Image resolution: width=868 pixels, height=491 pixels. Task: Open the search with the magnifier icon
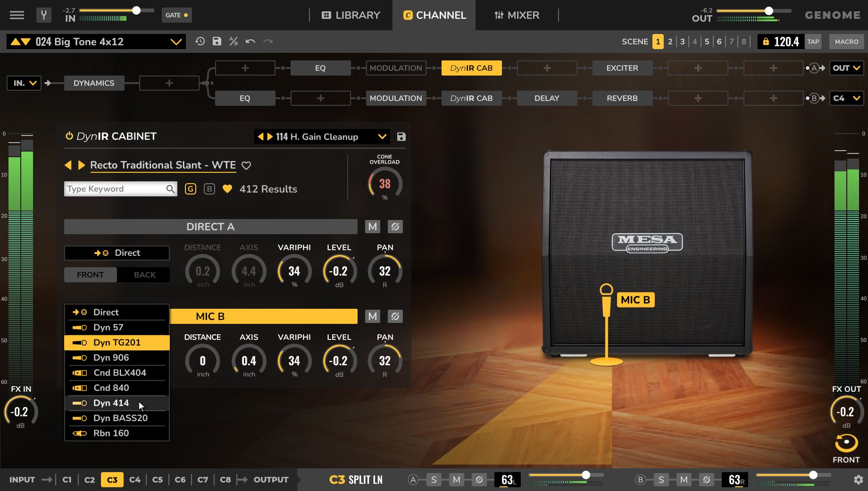point(170,188)
